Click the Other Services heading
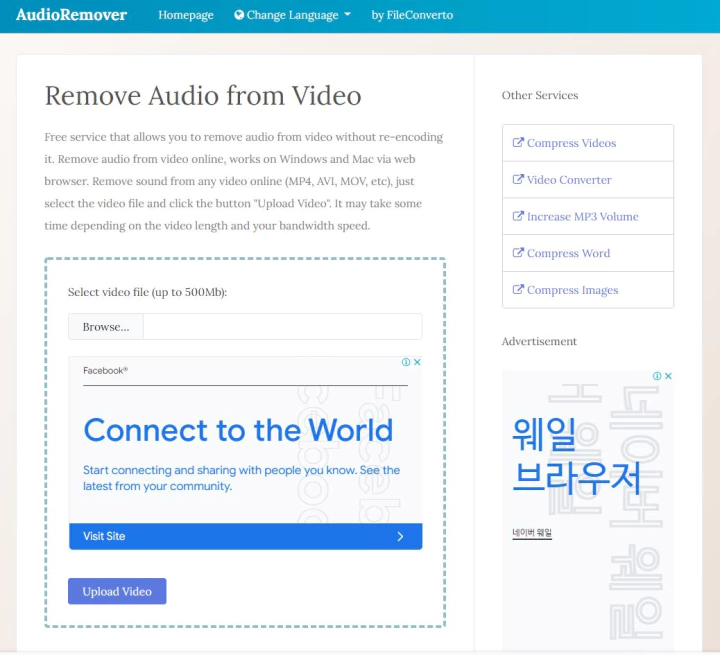 (x=540, y=95)
